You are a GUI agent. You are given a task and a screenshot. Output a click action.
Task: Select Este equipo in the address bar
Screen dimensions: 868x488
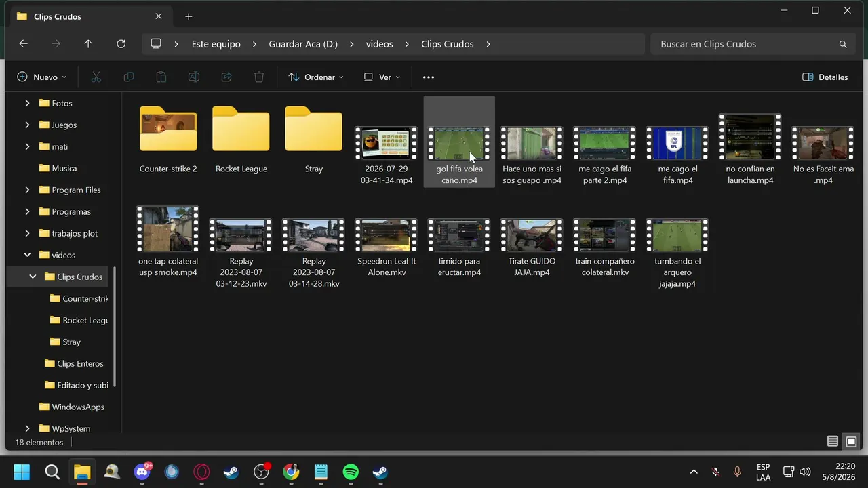point(216,44)
